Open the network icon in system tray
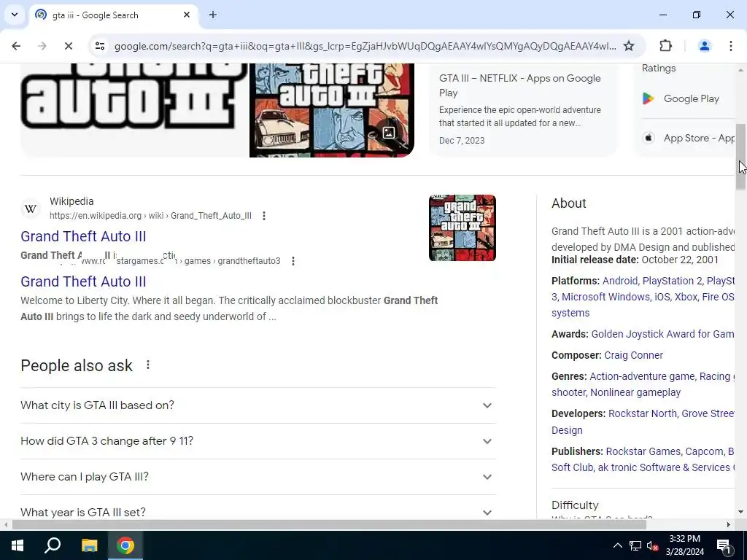Image resolution: width=747 pixels, height=560 pixels. (x=635, y=545)
